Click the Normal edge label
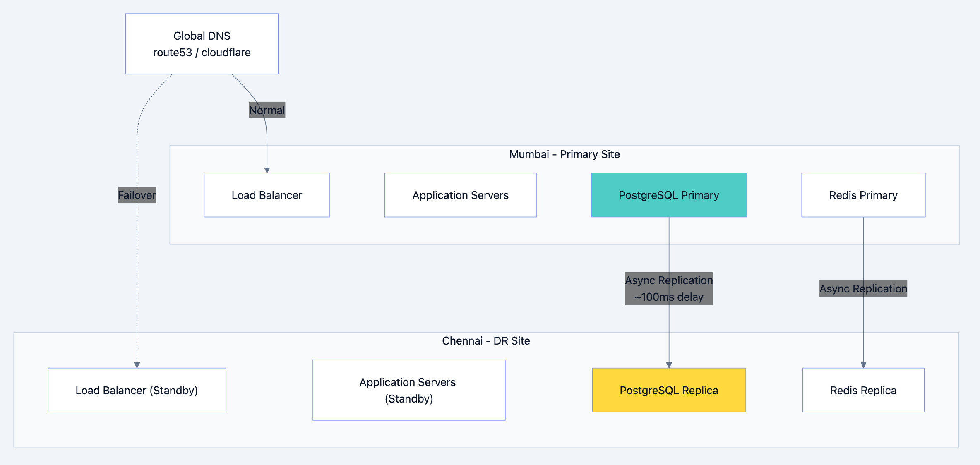Screen dimensions: 980x465 click(267, 110)
